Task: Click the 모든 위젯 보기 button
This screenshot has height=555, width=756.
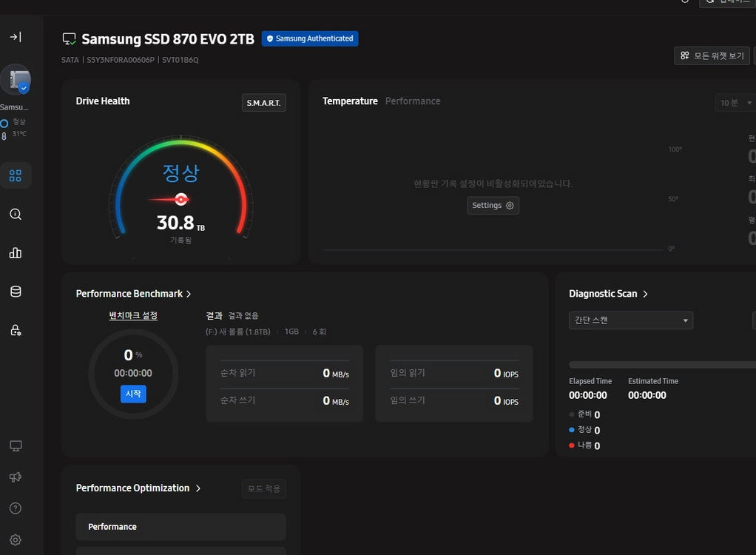Action: coord(712,56)
